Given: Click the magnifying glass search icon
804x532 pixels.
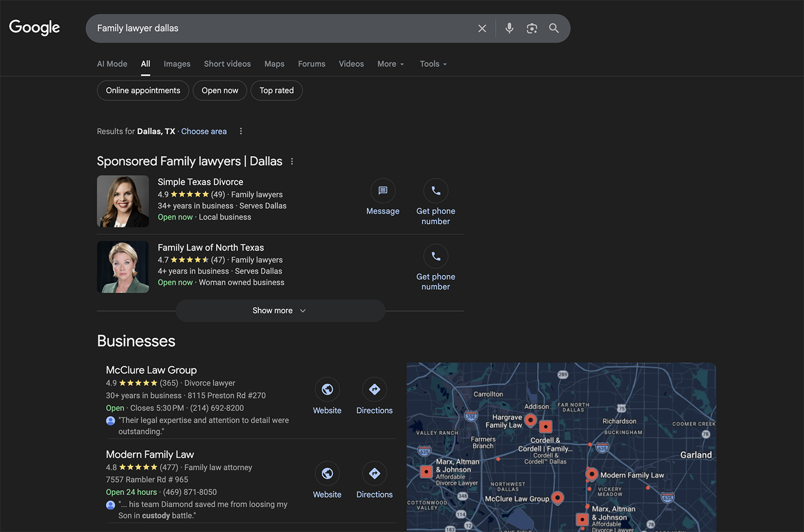Looking at the screenshot, I should coord(554,28).
